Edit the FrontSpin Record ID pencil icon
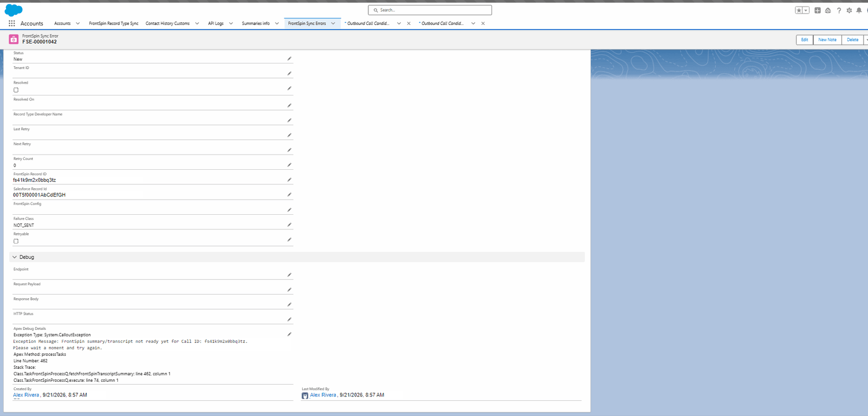The width and height of the screenshot is (868, 416). tap(289, 180)
